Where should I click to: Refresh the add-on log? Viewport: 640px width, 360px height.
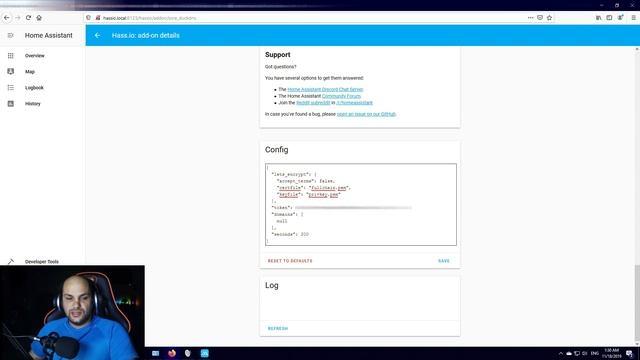pyautogui.click(x=278, y=329)
